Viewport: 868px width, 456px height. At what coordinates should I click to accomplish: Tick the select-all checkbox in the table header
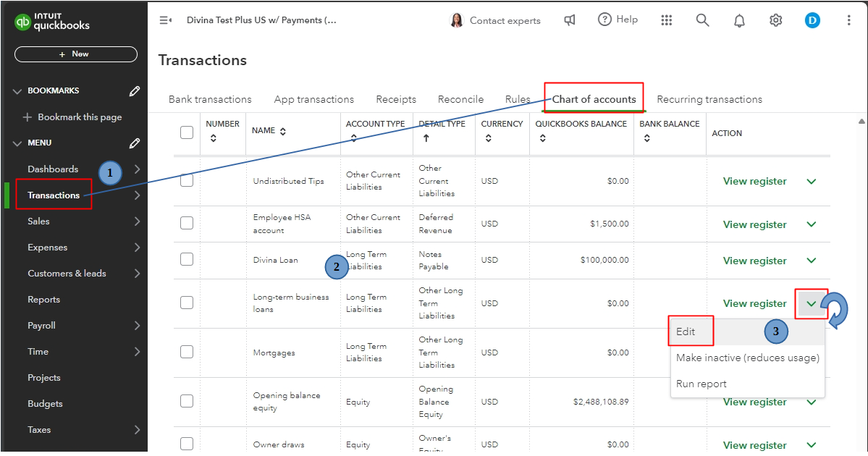click(187, 132)
